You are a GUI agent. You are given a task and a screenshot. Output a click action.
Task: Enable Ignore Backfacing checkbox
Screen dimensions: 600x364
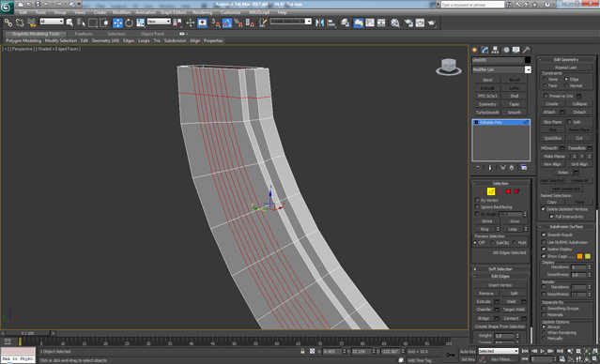477,206
